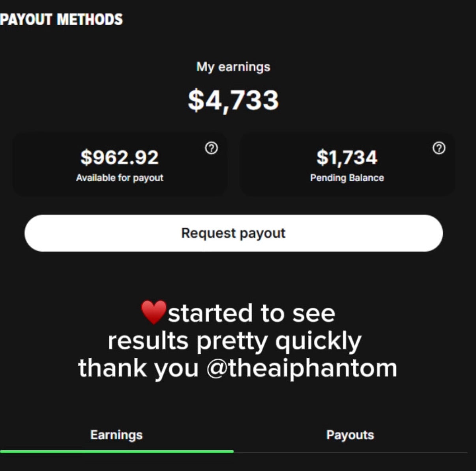Viewport: 476px width, 471px height.
Task: Open help icon for Pending Balance
Action: pos(439,148)
